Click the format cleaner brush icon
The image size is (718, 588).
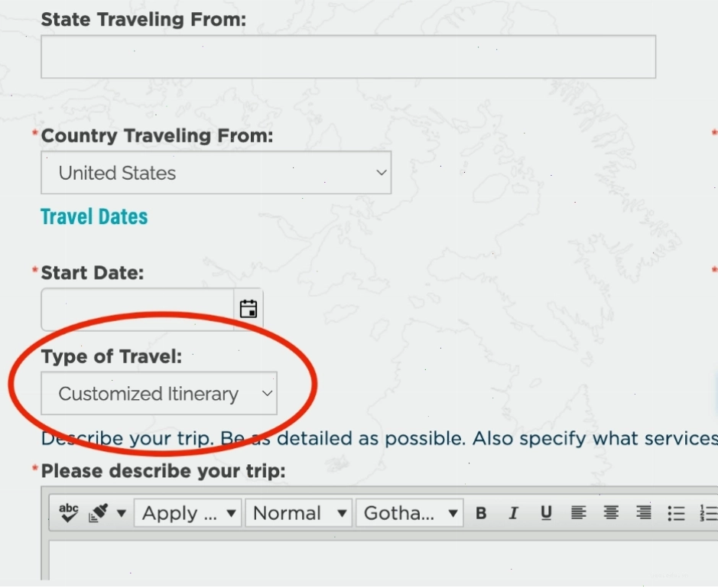pyautogui.click(x=99, y=513)
